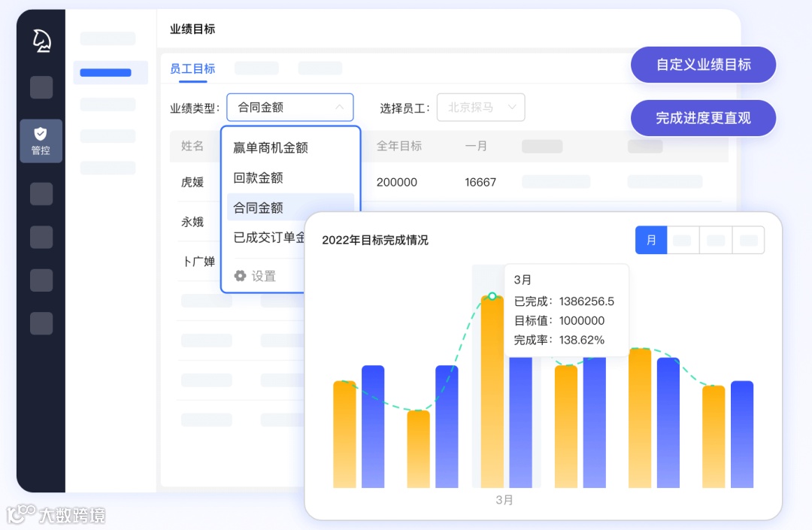Click the bottommost icon in the dark sidebar

41,323
